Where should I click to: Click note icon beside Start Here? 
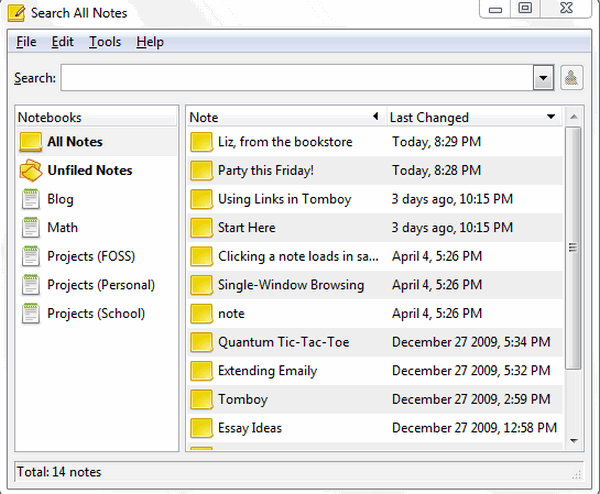click(x=201, y=228)
